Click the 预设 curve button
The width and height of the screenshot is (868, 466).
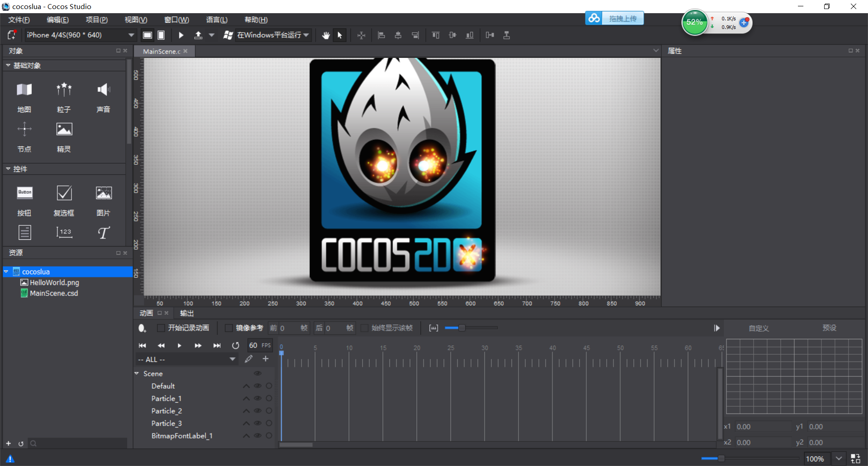(x=830, y=328)
